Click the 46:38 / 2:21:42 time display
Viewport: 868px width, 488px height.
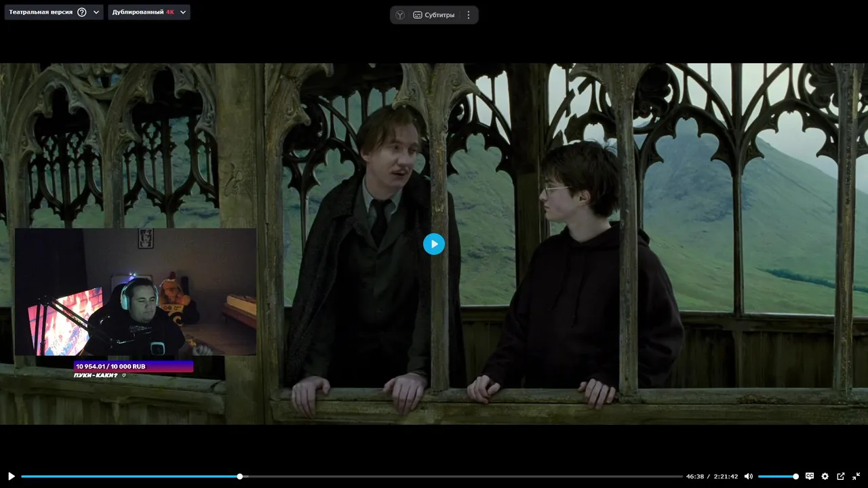coord(712,476)
